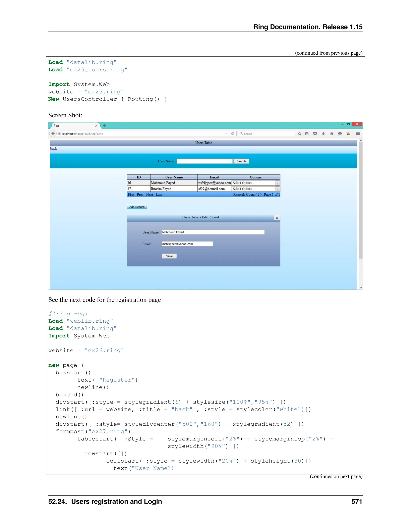The width and height of the screenshot is (411, 532).
Task: Click the Next pagination link
Action: coord(150,195)
